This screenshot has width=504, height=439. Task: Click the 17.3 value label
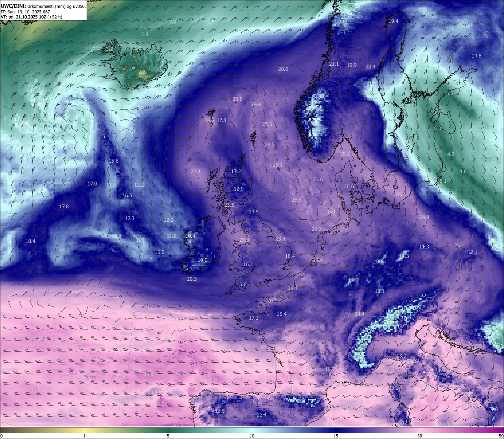[130, 219]
